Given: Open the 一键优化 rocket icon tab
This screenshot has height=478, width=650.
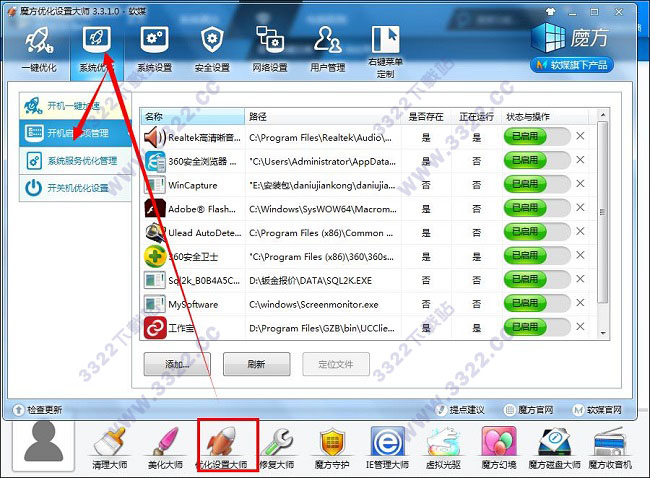Looking at the screenshot, I should pyautogui.click(x=39, y=50).
